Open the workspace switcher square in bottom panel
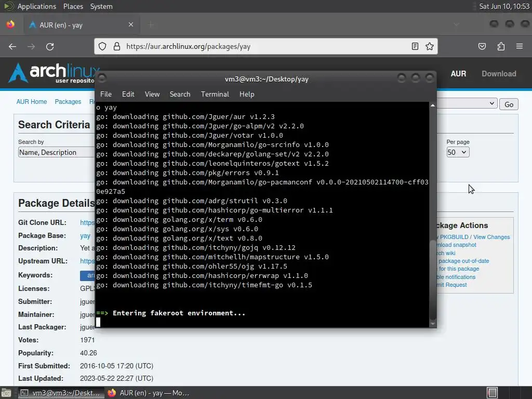This screenshot has height=399, width=532. (492, 393)
